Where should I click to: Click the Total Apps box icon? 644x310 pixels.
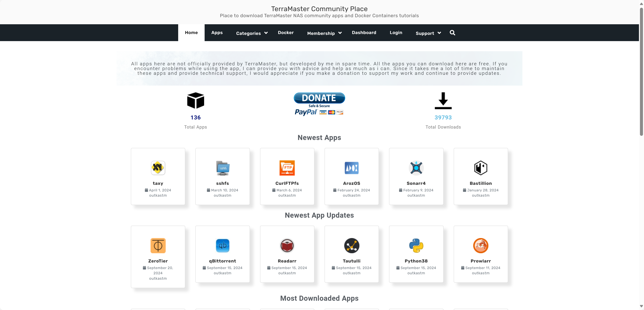click(x=196, y=101)
